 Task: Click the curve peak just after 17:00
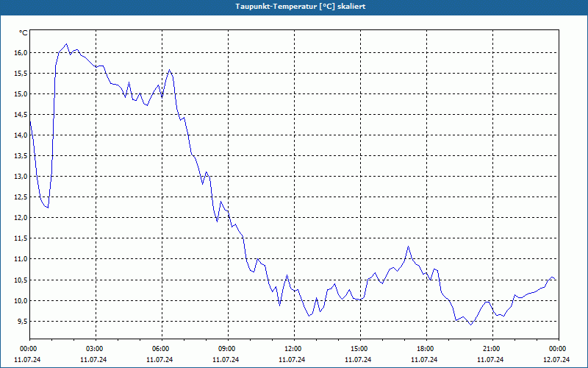pos(409,247)
